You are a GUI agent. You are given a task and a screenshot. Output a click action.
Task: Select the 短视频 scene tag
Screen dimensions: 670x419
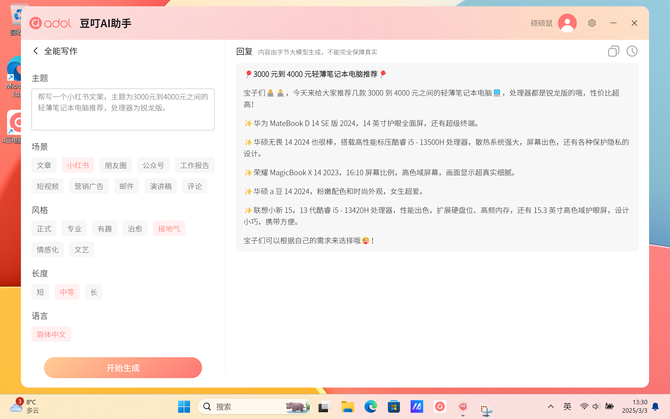(47, 186)
